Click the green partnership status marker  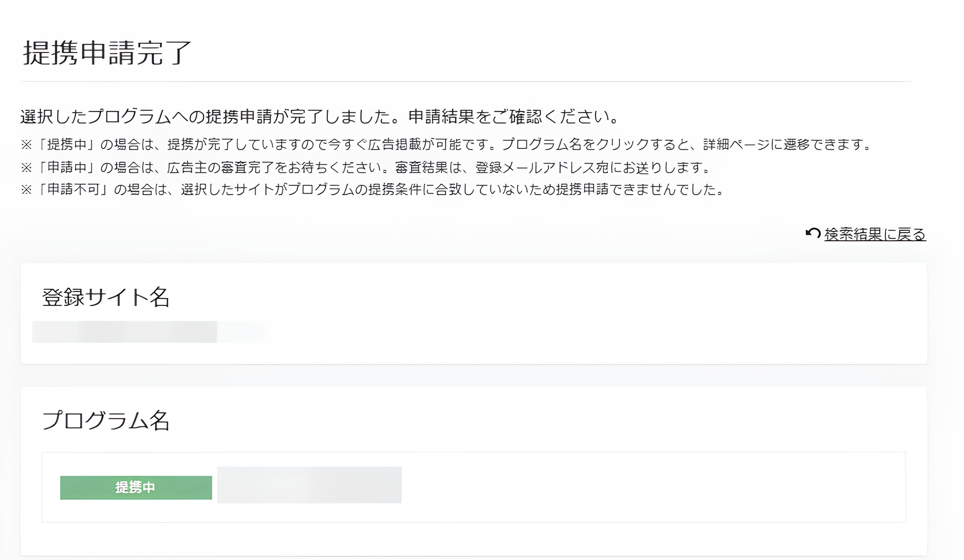(135, 487)
